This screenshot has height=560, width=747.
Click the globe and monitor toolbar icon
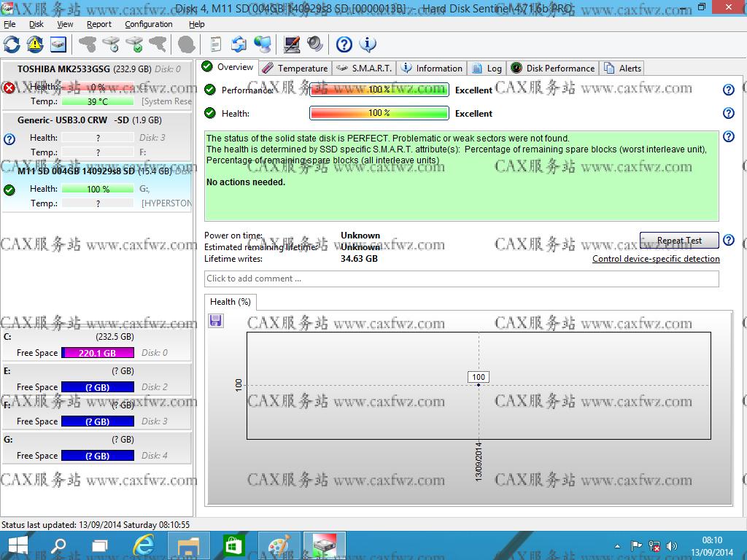click(x=263, y=44)
